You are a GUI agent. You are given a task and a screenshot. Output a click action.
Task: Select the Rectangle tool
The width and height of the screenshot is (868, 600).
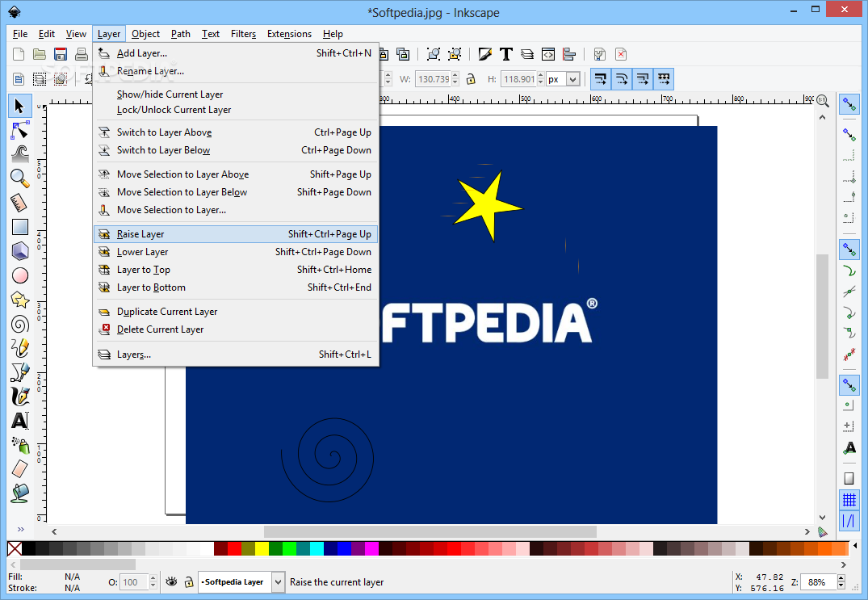[19, 227]
